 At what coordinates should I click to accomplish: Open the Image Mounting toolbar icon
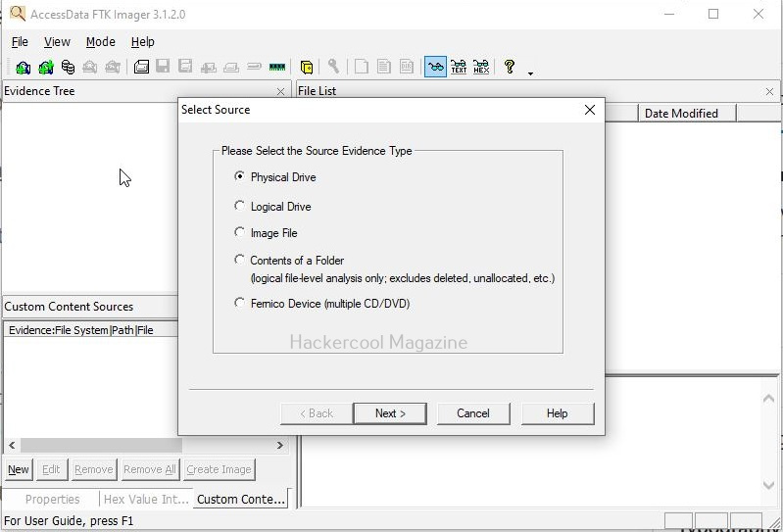tap(68, 68)
